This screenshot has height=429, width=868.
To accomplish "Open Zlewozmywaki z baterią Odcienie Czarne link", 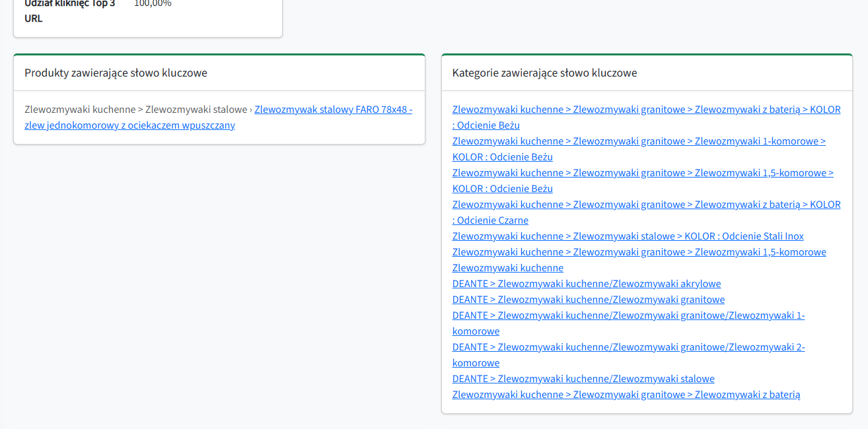I will click(x=646, y=205).
